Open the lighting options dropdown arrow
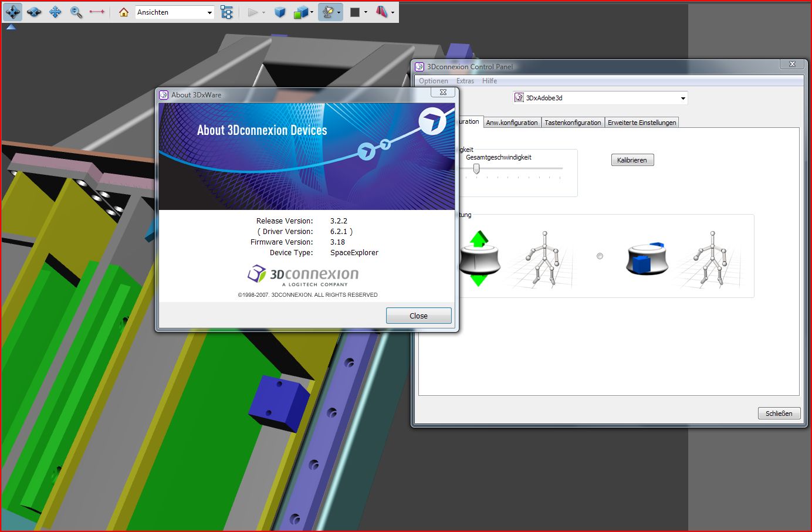Screen dimensions: 812x532 point(339,12)
